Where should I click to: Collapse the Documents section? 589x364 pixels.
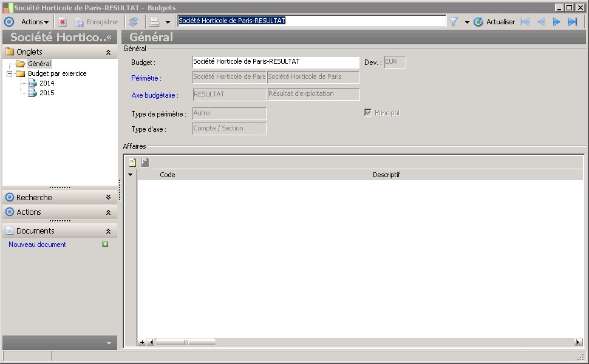click(x=108, y=231)
